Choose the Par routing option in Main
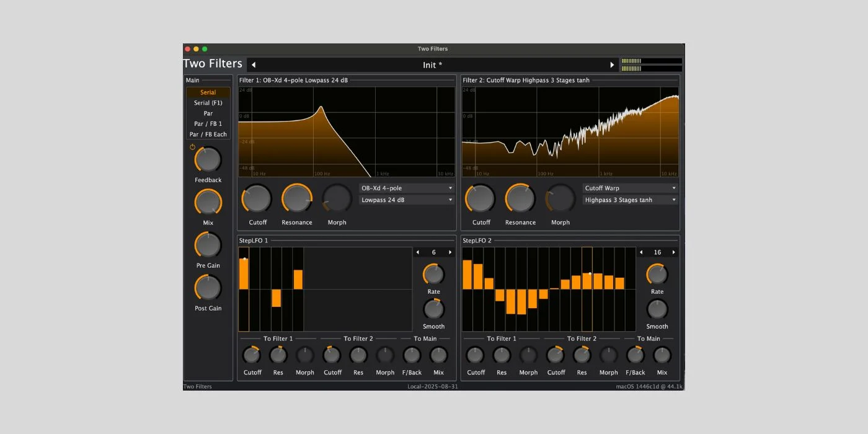Viewport: 868px width, 434px height. 208,113
